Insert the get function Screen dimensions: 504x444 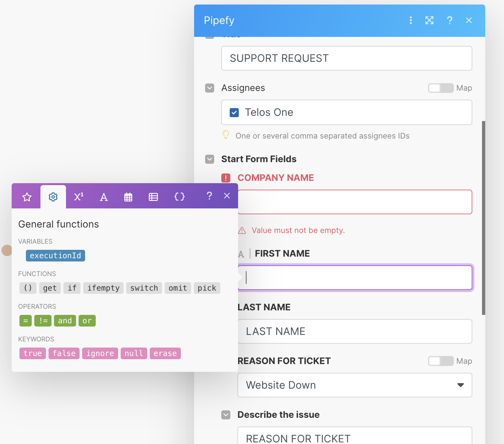50,288
